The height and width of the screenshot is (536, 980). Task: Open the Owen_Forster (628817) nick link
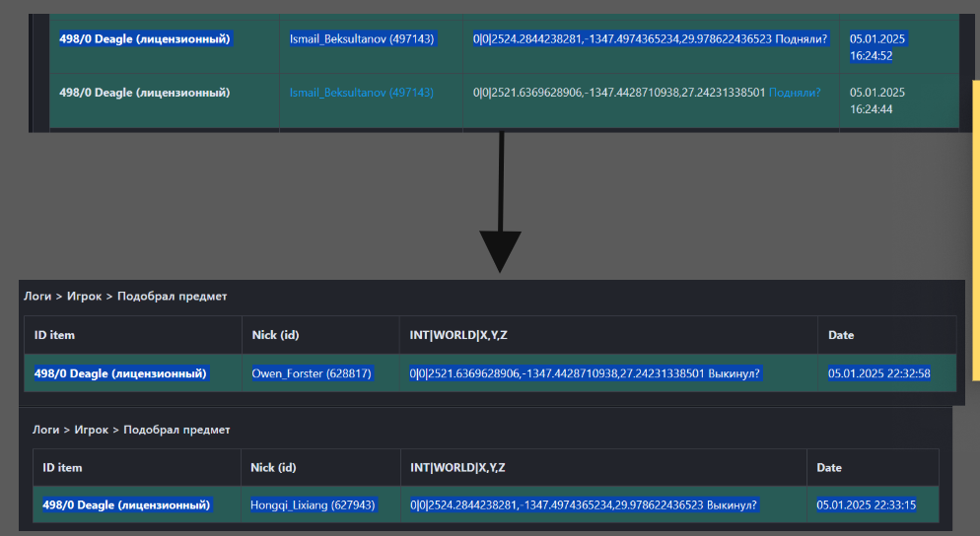tap(312, 373)
